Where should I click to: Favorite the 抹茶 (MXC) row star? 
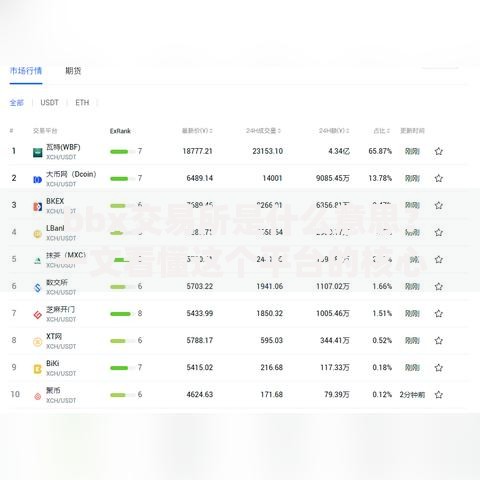(x=439, y=259)
